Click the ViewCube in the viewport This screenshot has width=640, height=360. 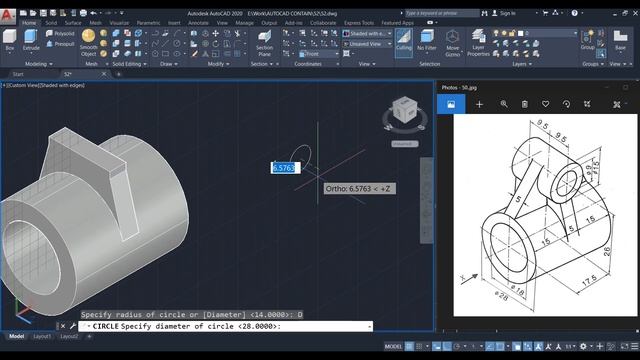tap(404, 110)
